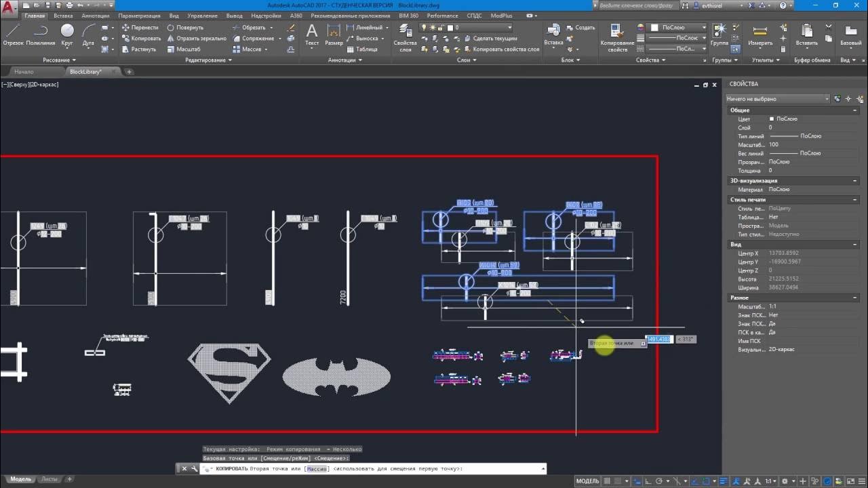Open the annotation scale 1:1 dropdown
This screenshot has width=868, height=488.
(x=772, y=481)
